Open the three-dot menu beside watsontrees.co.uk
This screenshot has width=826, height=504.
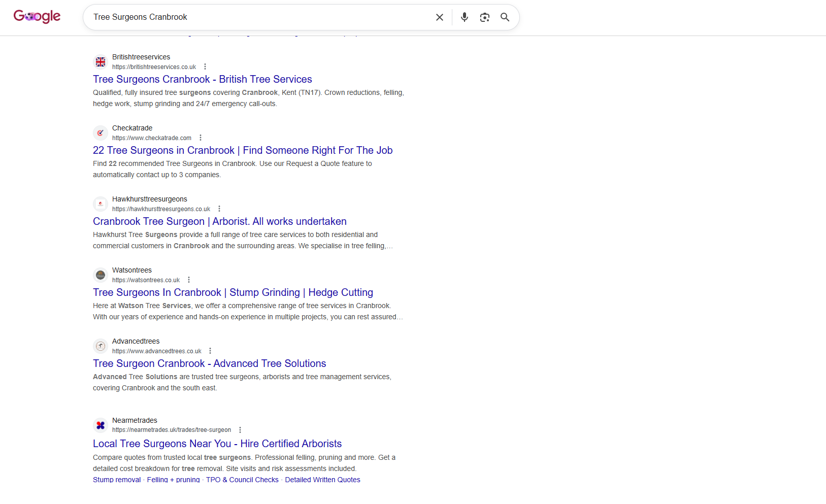[189, 280]
